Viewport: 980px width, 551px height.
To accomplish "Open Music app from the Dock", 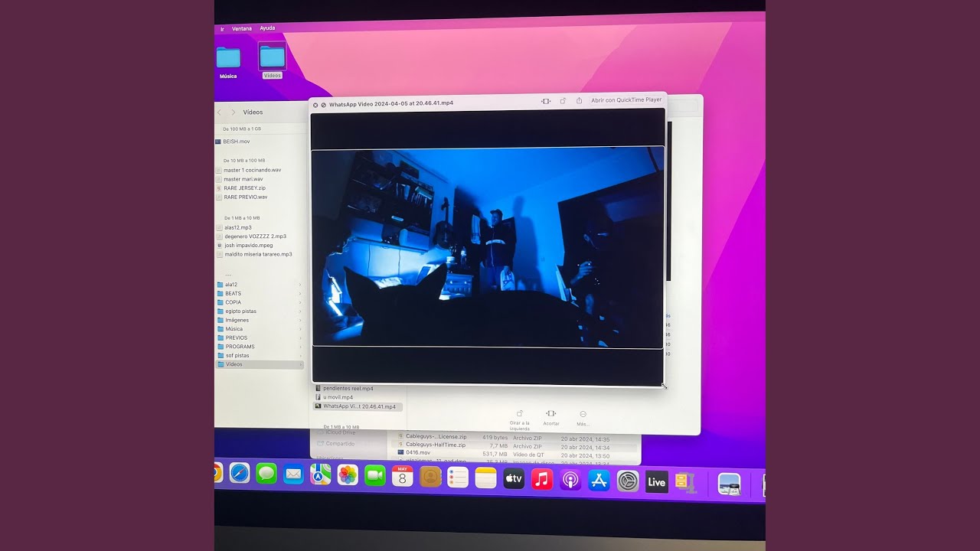I will coord(542,479).
